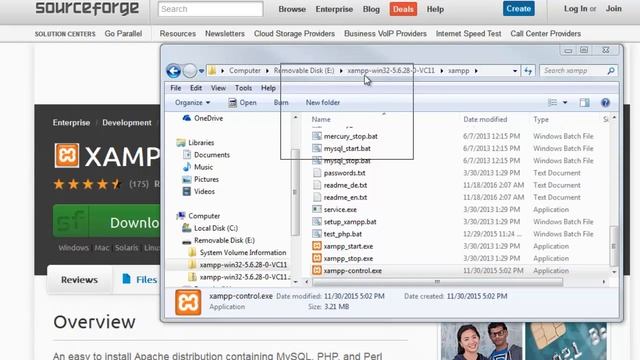Open the address bar history dropdown
This screenshot has width=640, height=360.
[x=515, y=71]
